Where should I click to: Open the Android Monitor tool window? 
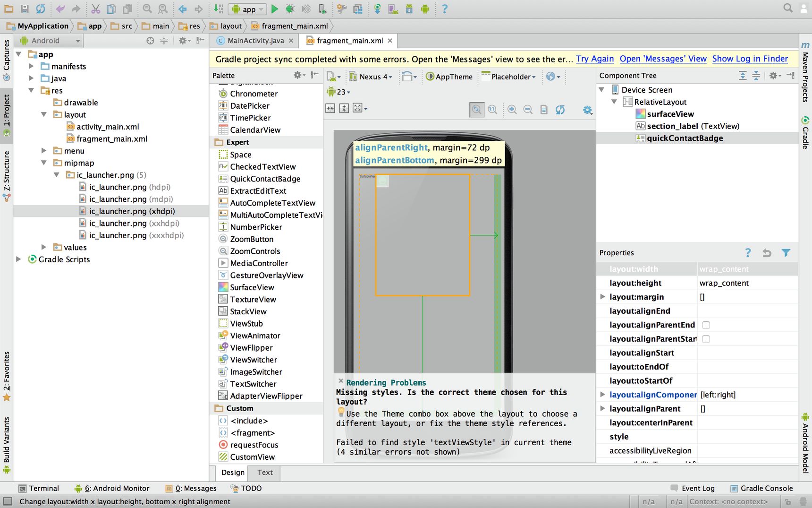click(x=112, y=488)
